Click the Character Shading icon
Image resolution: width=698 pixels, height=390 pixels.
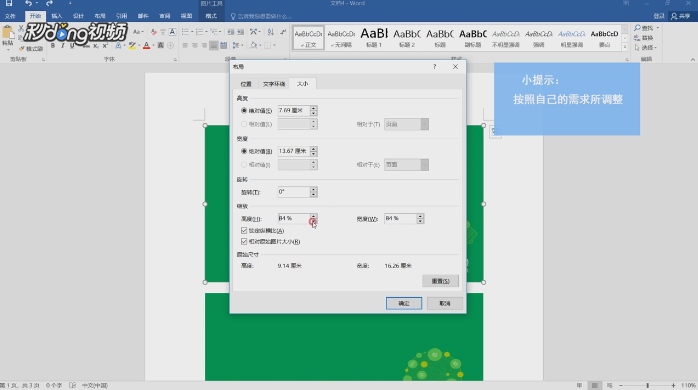click(x=161, y=45)
